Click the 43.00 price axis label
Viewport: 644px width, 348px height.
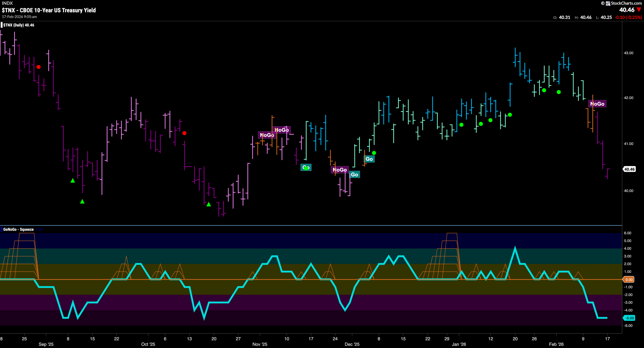pyautogui.click(x=629, y=53)
